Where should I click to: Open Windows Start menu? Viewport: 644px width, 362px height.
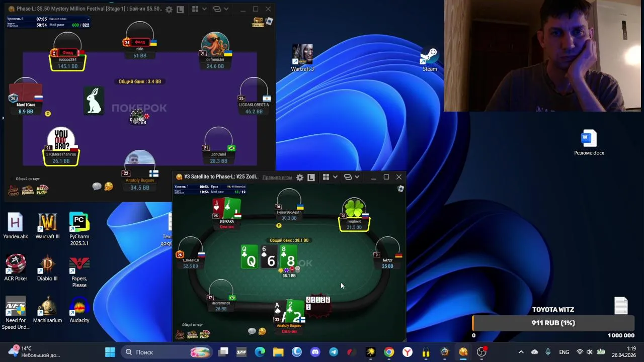pyautogui.click(x=110, y=352)
